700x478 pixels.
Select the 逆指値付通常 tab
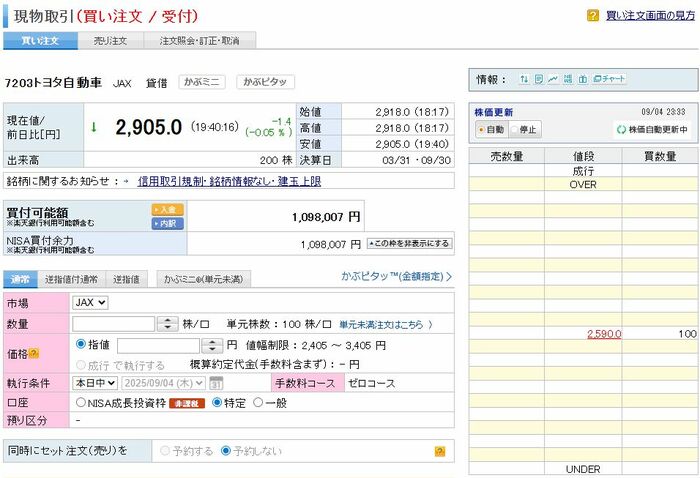(x=71, y=279)
